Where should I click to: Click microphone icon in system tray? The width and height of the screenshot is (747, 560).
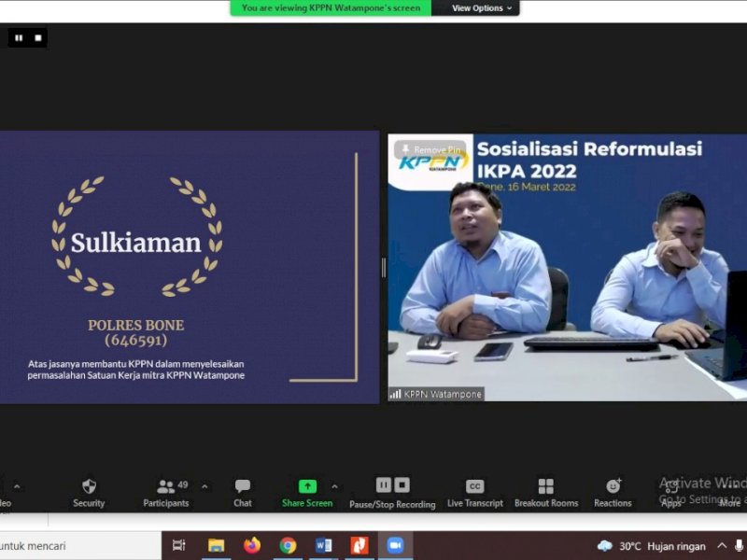pyautogui.click(x=740, y=546)
